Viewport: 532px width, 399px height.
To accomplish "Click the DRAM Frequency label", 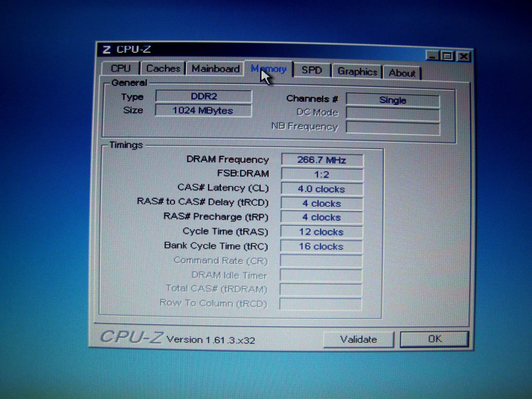I will pos(228,160).
